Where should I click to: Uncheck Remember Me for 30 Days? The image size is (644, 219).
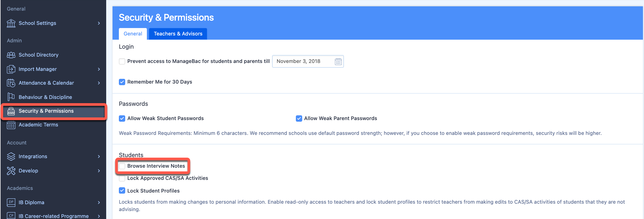[x=122, y=82]
